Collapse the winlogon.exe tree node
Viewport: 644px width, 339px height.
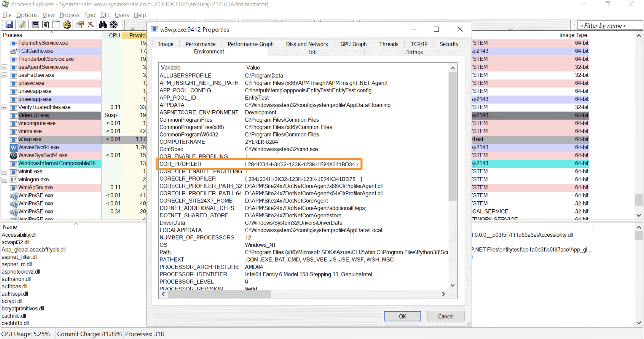[5, 180]
